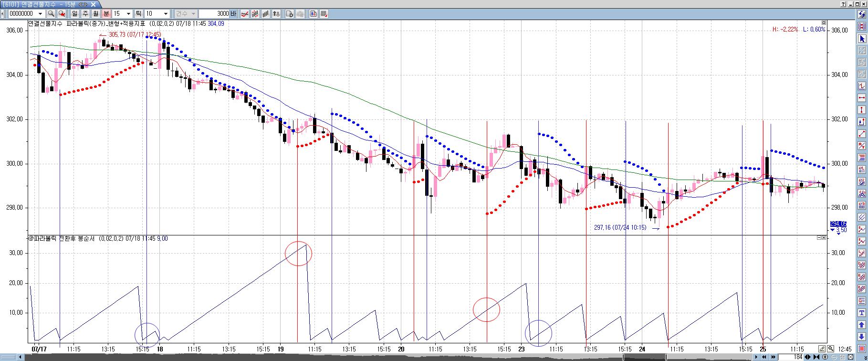Viewport: 868px width, 361px height.
Task: Pick the horizontal line drawing tool
Action: pos(862,98)
